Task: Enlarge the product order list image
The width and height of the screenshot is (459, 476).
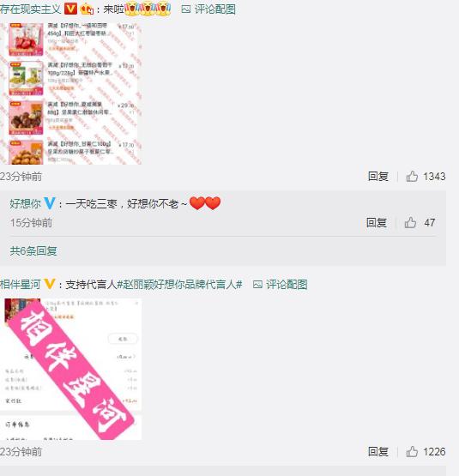Action: 70,93
